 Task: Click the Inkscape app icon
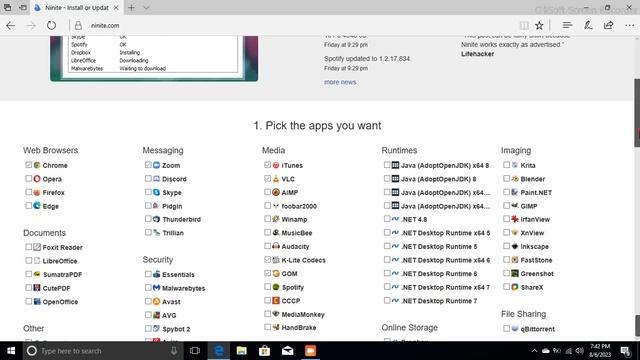pyautogui.click(x=515, y=246)
